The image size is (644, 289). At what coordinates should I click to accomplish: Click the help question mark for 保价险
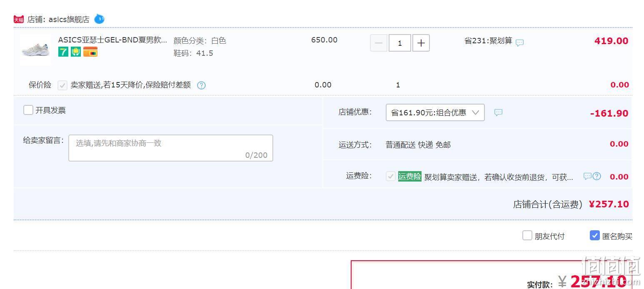pyautogui.click(x=201, y=85)
